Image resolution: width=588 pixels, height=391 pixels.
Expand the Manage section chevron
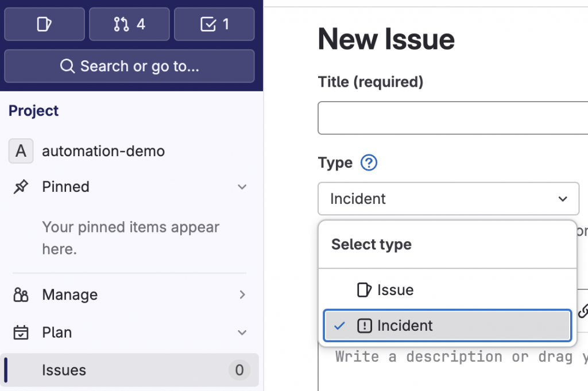tap(242, 295)
